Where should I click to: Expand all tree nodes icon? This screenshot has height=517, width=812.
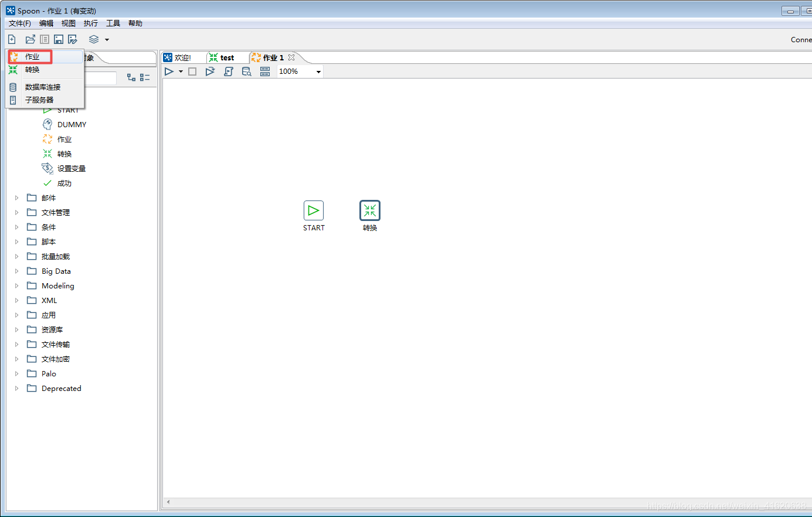(x=131, y=77)
